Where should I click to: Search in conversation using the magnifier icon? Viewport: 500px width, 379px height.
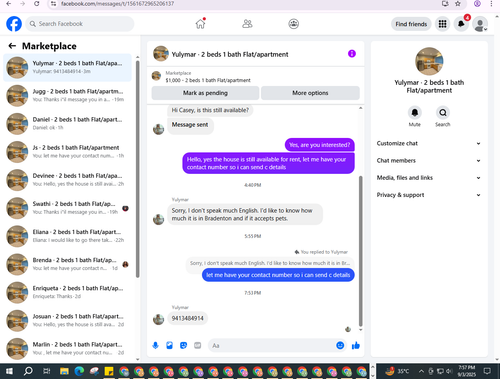point(443,113)
